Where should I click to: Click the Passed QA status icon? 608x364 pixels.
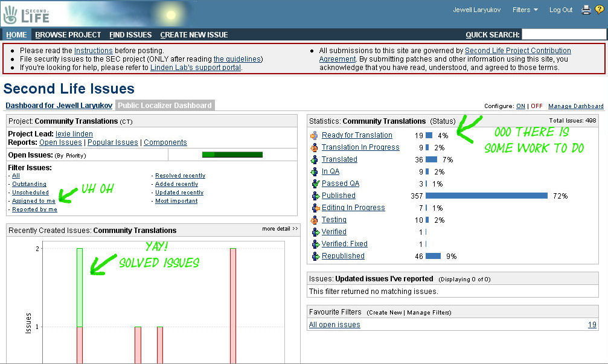click(x=314, y=184)
